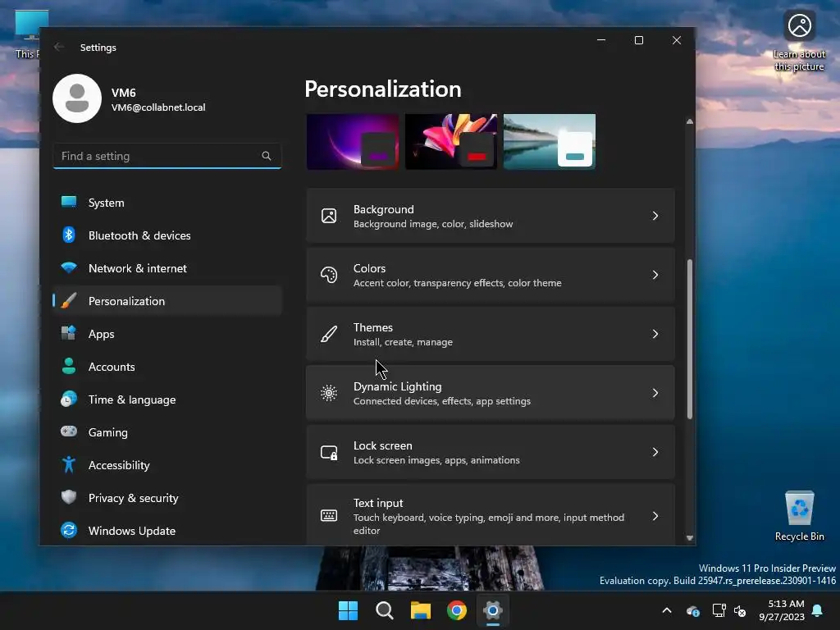The height and width of the screenshot is (630, 840).
Task: Open Lock screen settings chevron
Action: 655,452
